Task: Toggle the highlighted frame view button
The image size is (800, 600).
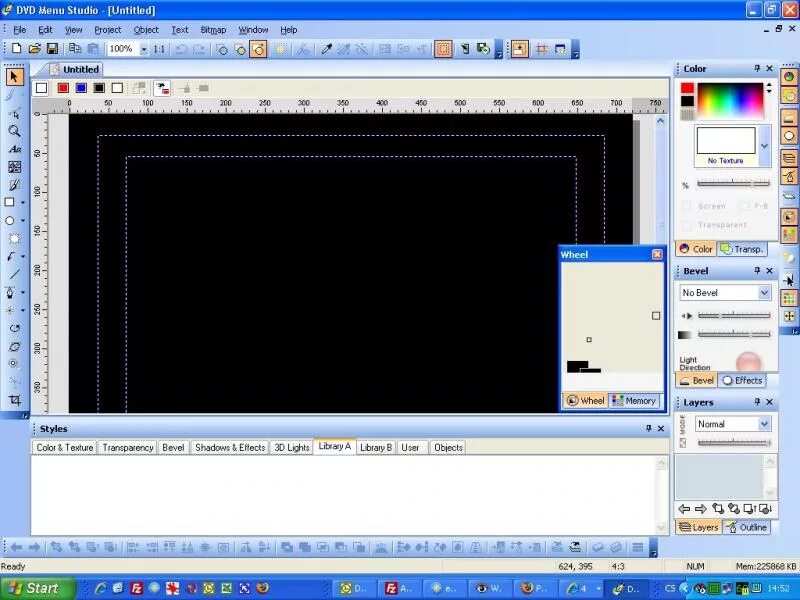Action: pyautogui.click(x=520, y=49)
